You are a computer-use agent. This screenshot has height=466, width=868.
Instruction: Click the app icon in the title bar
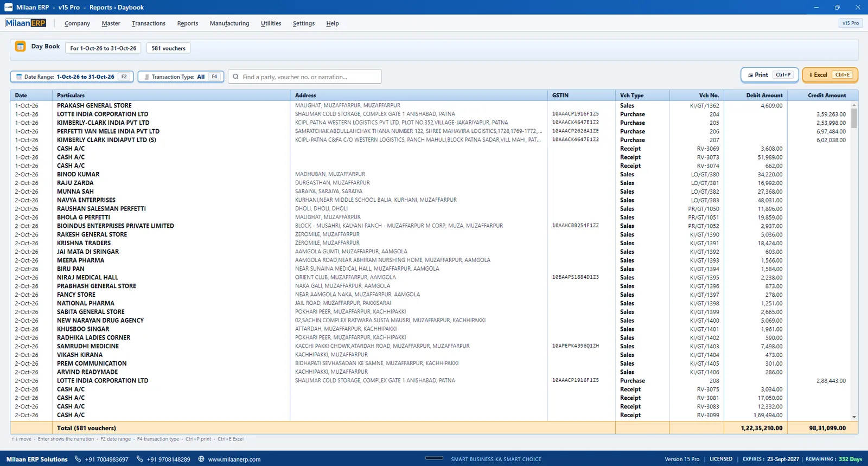[x=8, y=7]
